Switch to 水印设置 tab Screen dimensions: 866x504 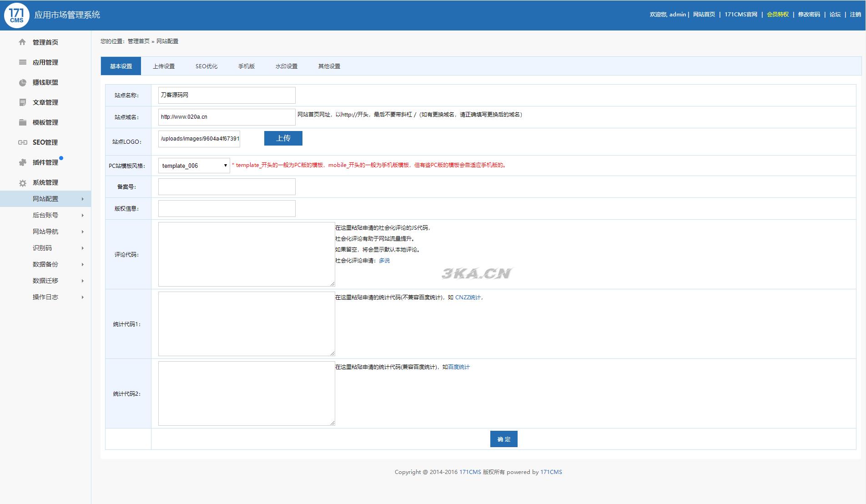[x=287, y=66]
